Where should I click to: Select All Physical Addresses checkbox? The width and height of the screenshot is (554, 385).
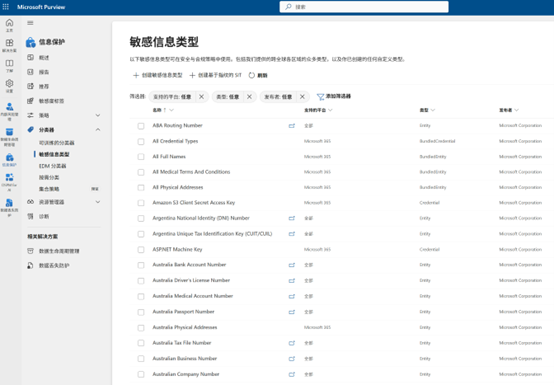tap(141, 187)
